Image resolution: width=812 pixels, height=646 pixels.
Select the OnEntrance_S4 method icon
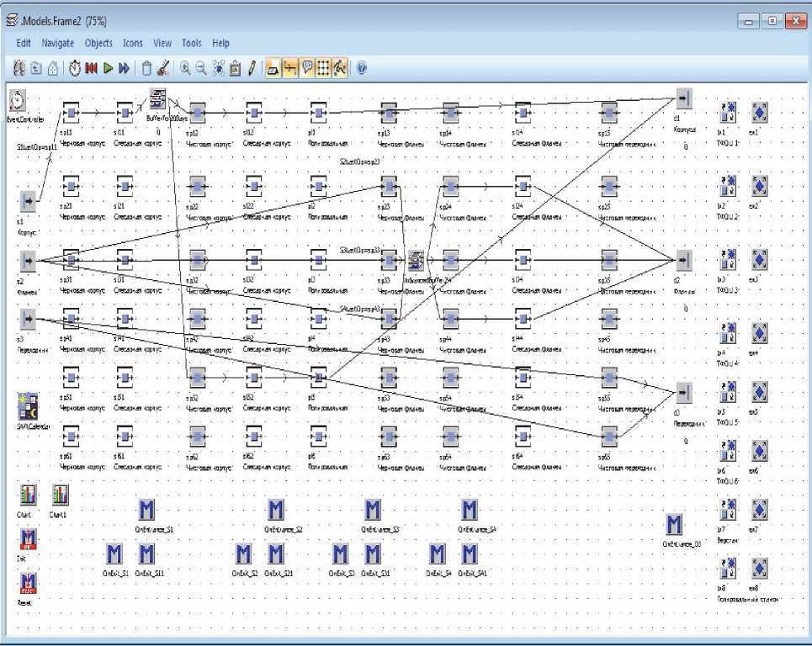point(470,511)
